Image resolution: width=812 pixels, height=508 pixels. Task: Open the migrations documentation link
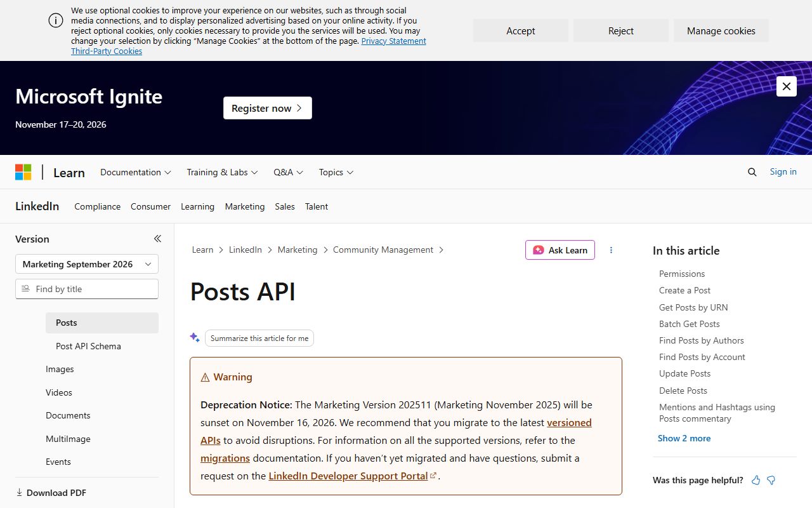225,458
